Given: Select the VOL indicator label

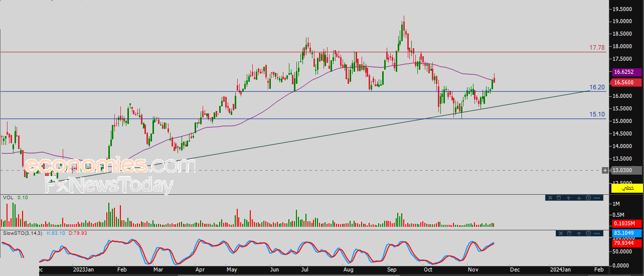Looking at the screenshot, I should coord(8,198).
